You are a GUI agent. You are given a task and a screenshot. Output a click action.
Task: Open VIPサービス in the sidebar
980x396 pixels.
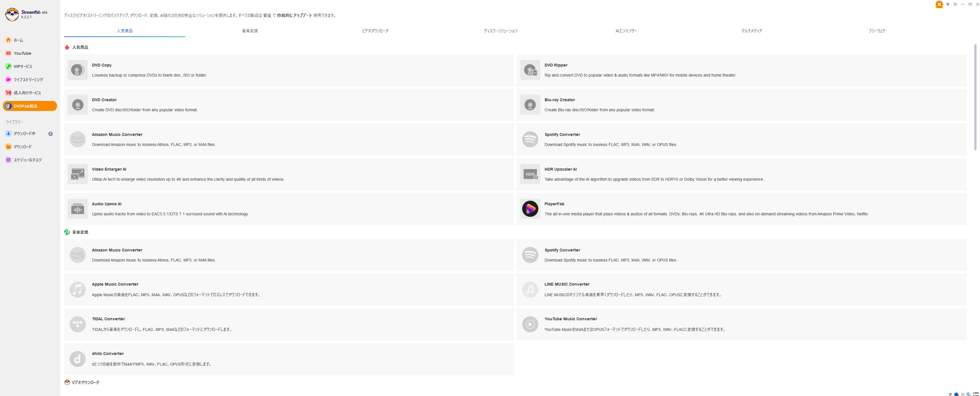click(30, 66)
